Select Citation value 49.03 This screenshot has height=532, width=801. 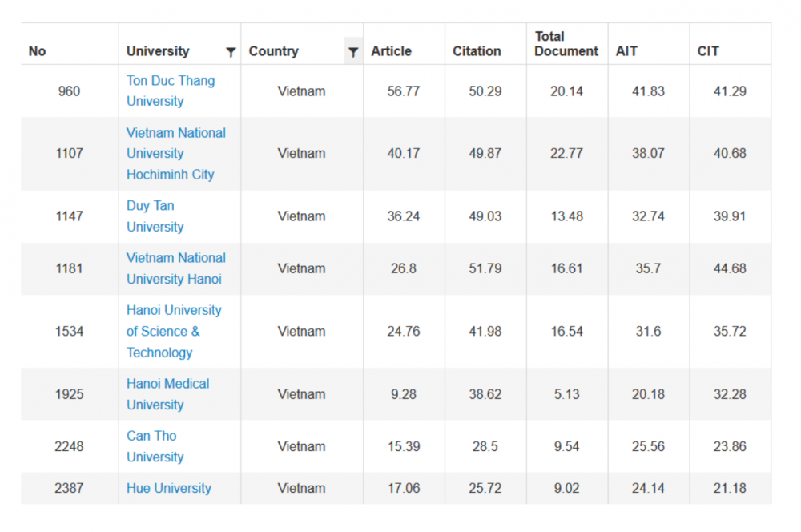click(485, 216)
